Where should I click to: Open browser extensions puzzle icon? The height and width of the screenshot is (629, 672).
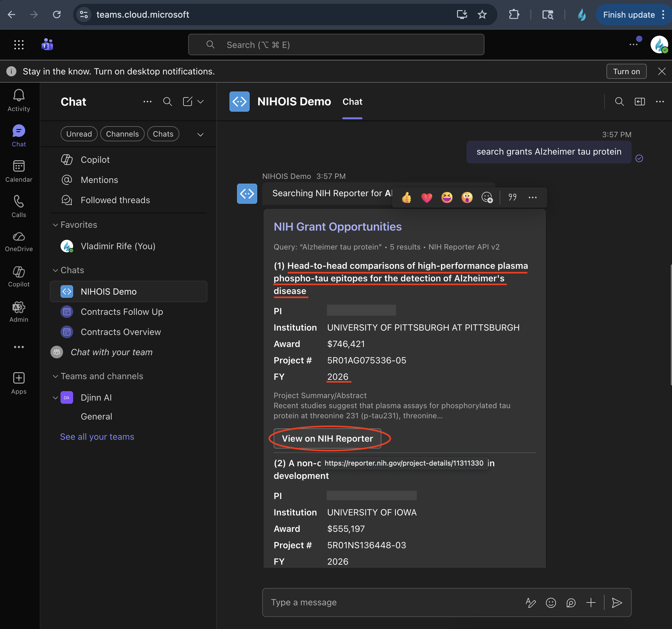(x=514, y=15)
